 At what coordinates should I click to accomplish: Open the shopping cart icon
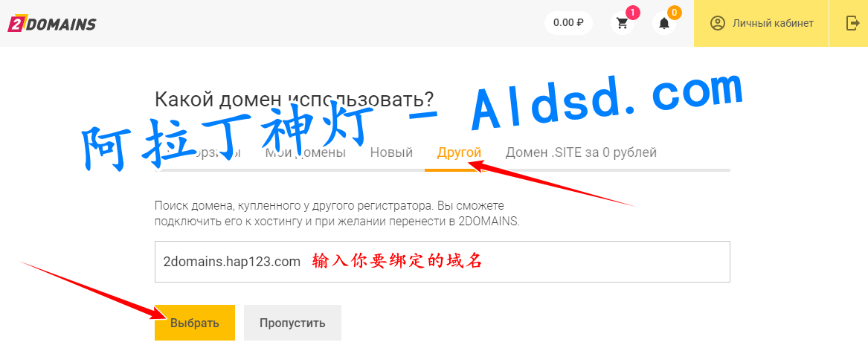(x=623, y=23)
